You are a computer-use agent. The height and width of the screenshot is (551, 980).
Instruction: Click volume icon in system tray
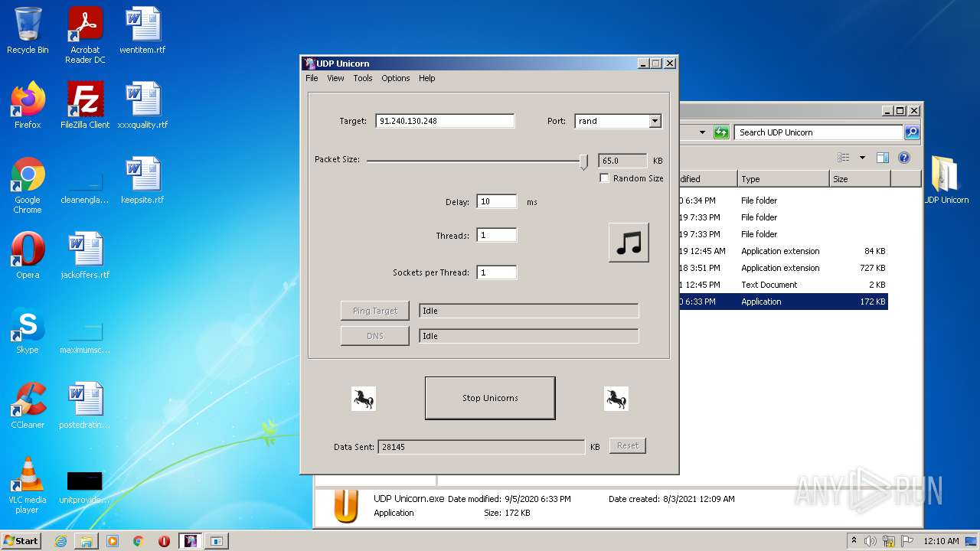871,541
